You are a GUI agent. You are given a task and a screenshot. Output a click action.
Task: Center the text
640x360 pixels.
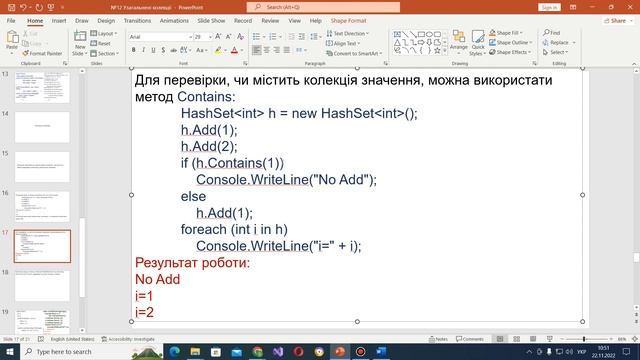(267, 50)
